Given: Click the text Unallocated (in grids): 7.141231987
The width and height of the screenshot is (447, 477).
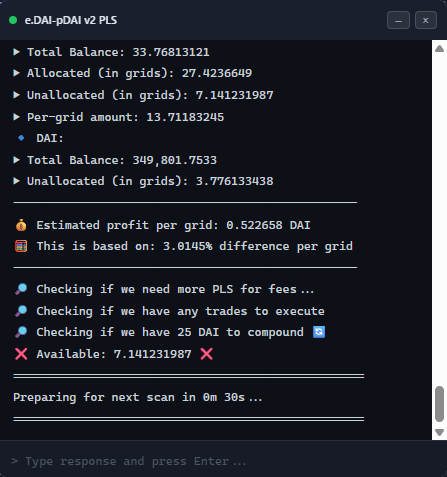Looking at the screenshot, I should click(150, 95).
